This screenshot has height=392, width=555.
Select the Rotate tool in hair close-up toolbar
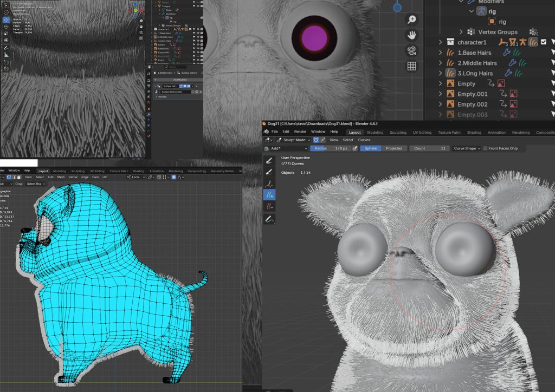point(6,27)
